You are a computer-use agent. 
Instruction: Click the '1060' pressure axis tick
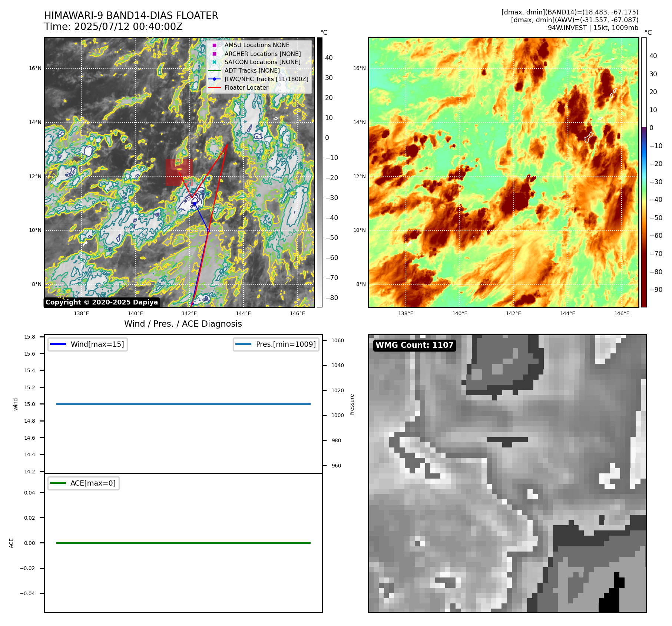[x=337, y=340]
